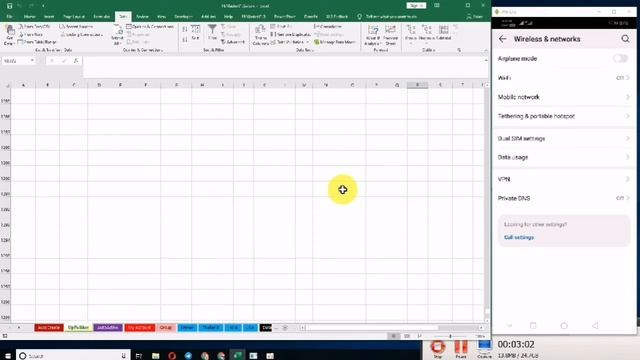640x360 pixels.
Task: Open the File menu
Action: coord(9,17)
